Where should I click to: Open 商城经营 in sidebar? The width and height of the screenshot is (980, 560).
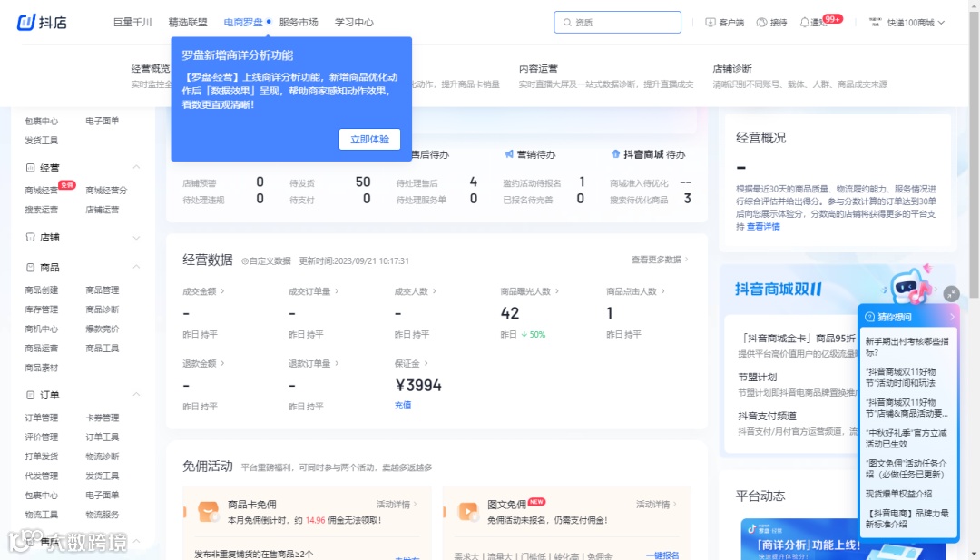[41, 191]
